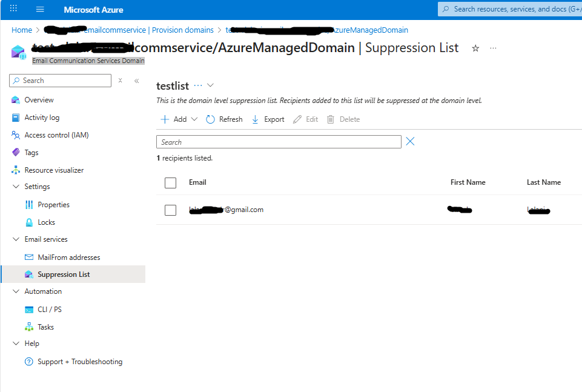
Task: Expand the testlist dropdown chevron
Action: 211,85
